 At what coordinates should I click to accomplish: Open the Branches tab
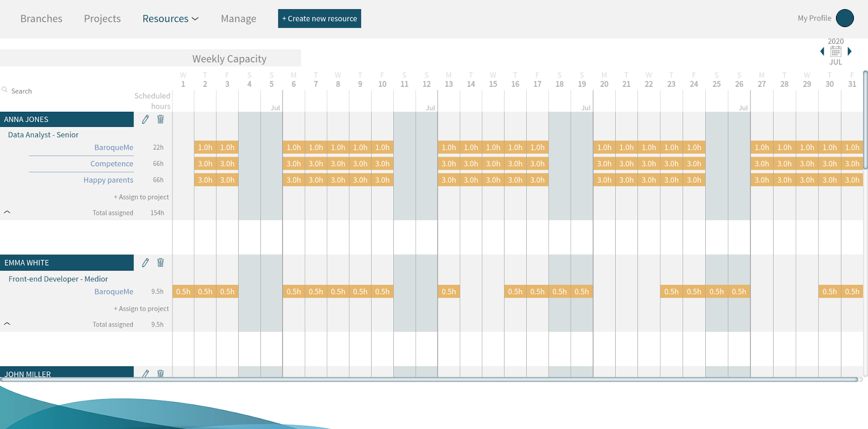[41, 18]
